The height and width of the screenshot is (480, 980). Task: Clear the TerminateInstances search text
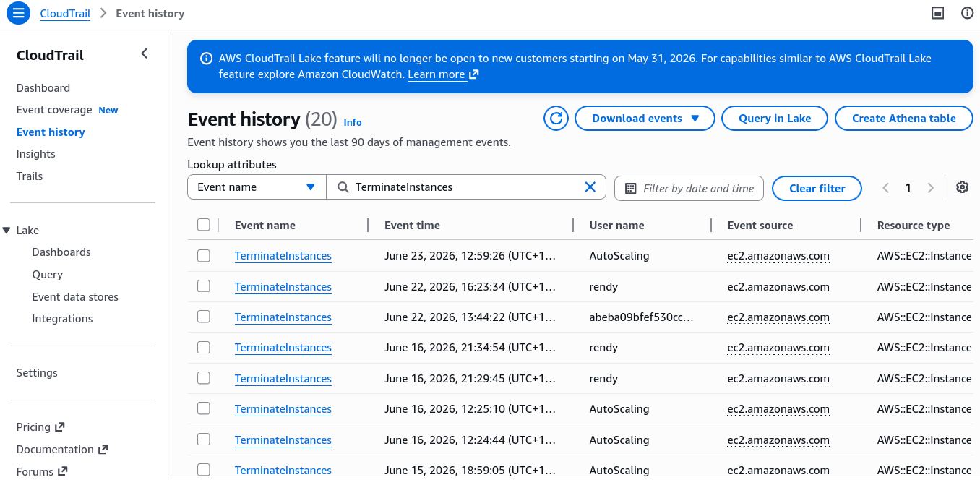590,187
